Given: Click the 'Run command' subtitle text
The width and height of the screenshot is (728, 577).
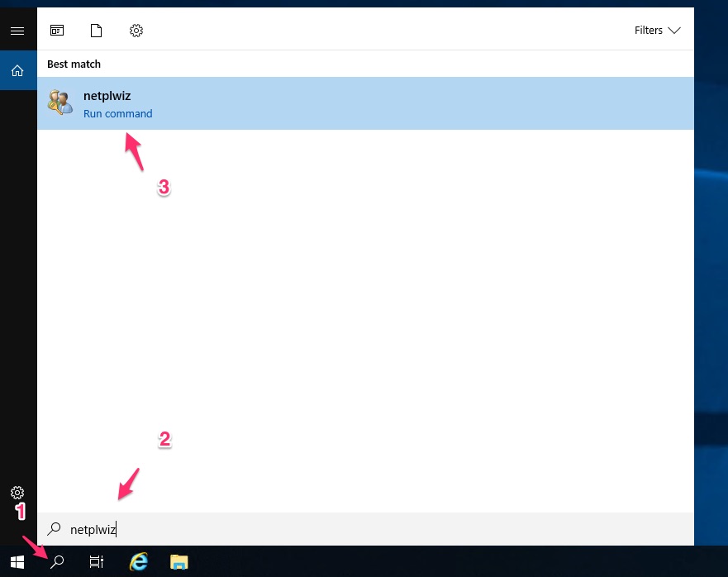Looking at the screenshot, I should [x=117, y=114].
